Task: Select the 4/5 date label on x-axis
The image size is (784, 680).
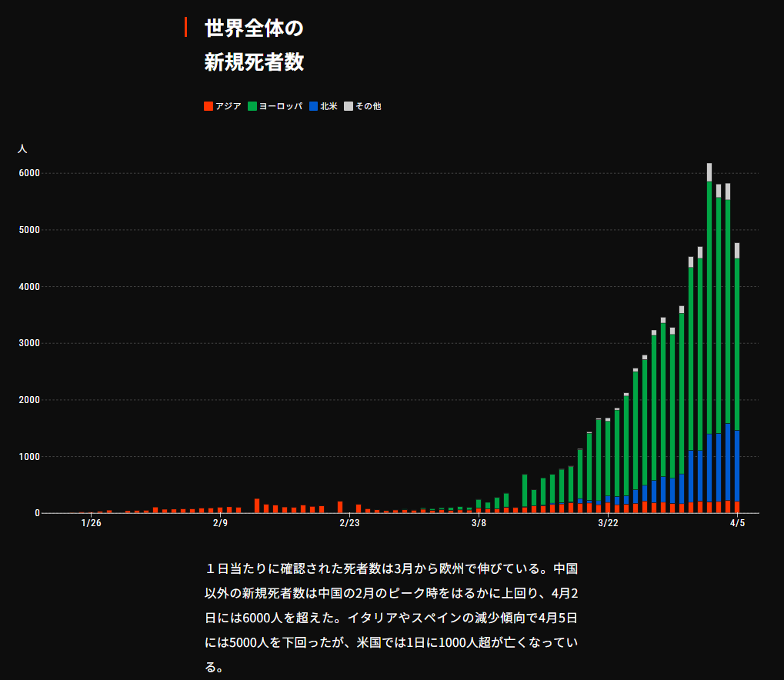Action: pos(737,524)
